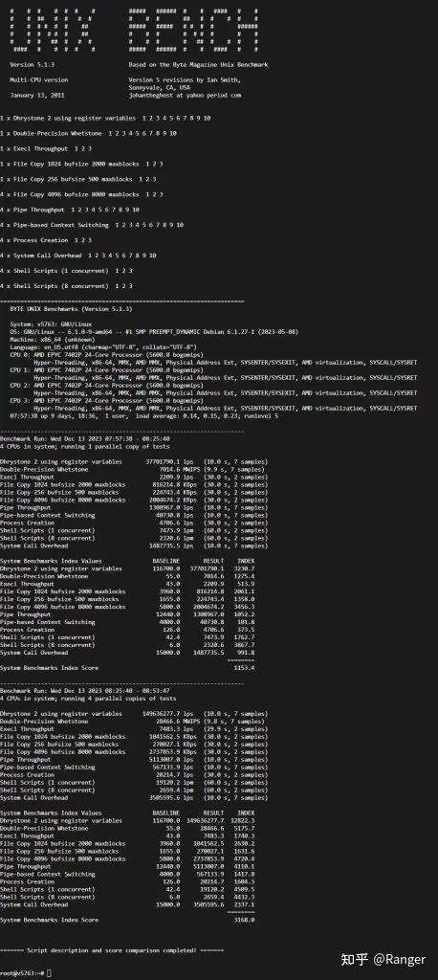The image size is (438, 980).
Task: Click index value '4110.1'
Action: (x=244, y=866)
